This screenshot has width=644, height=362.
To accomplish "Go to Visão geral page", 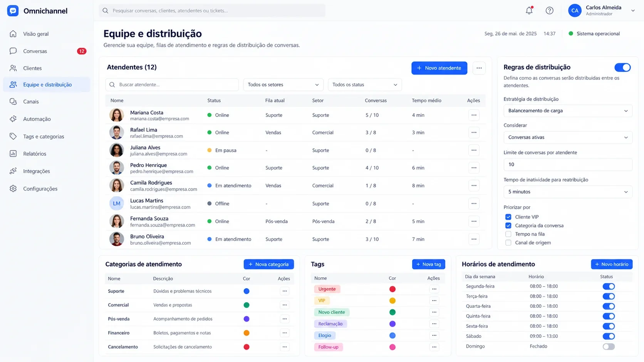I will (x=36, y=34).
